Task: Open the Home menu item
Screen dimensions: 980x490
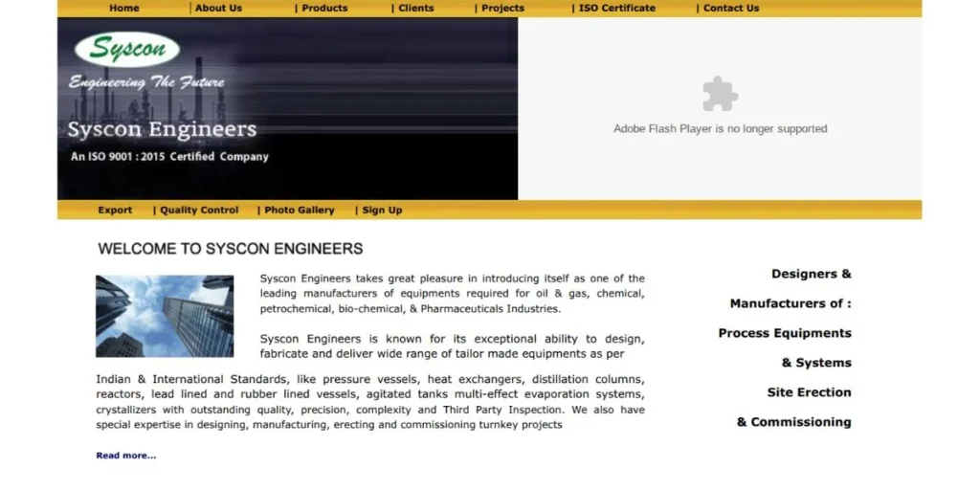Action: (x=124, y=8)
